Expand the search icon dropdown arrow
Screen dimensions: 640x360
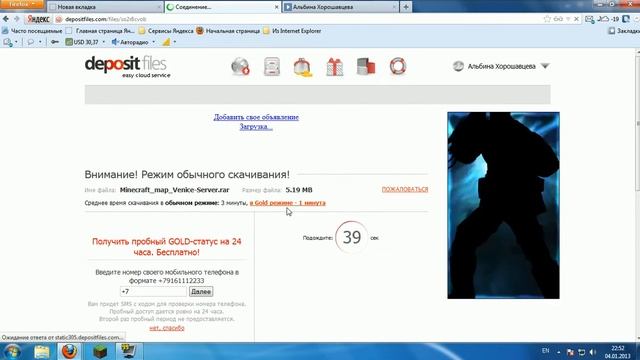tap(16, 42)
